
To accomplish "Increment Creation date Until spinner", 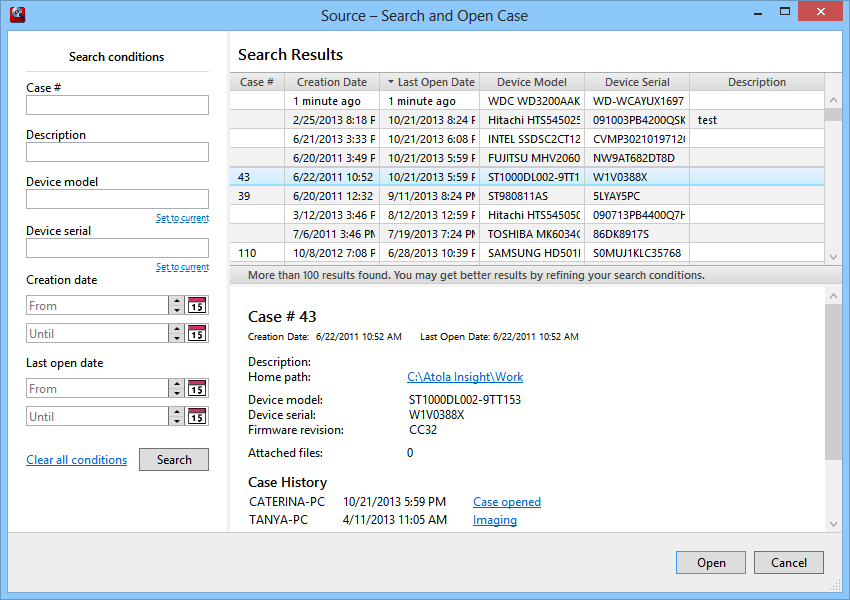I will point(177,329).
